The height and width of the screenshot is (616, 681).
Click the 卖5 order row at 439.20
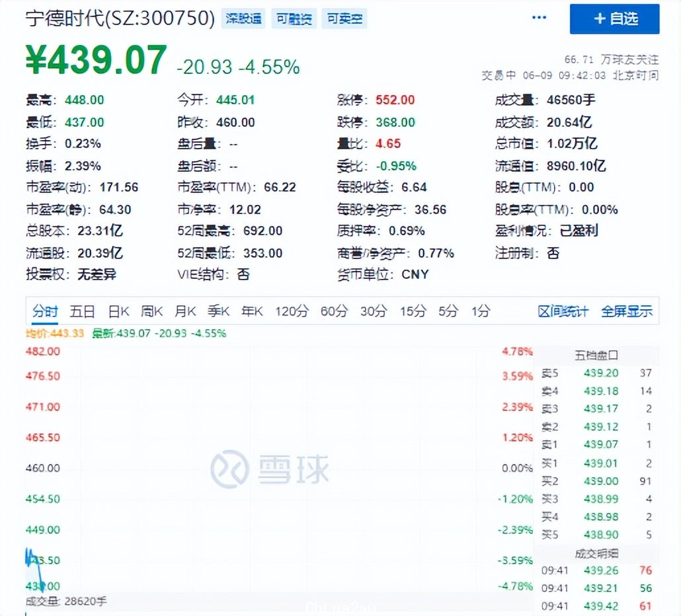(596, 373)
